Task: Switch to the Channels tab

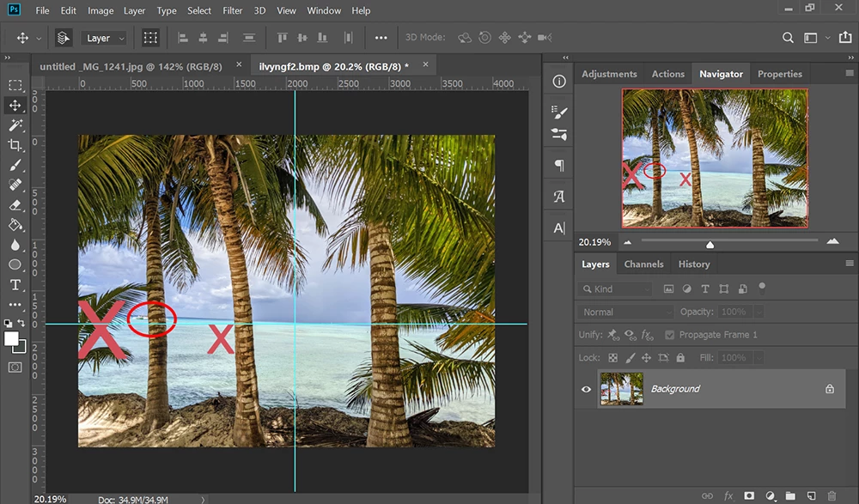Action: [643, 264]
